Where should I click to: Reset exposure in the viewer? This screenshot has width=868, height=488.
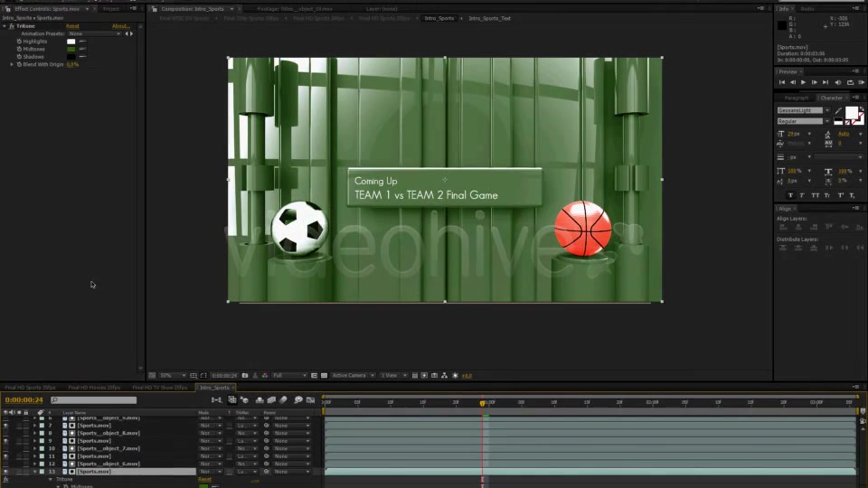coord(455,376)
